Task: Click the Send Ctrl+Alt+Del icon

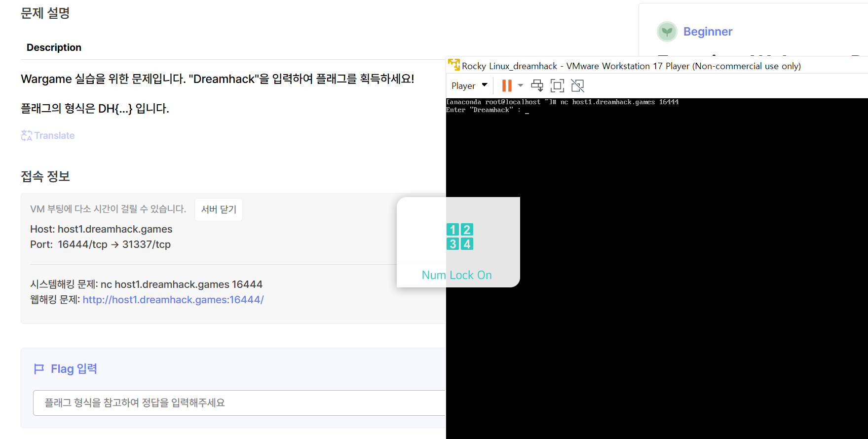Action: tap(537, 86)
